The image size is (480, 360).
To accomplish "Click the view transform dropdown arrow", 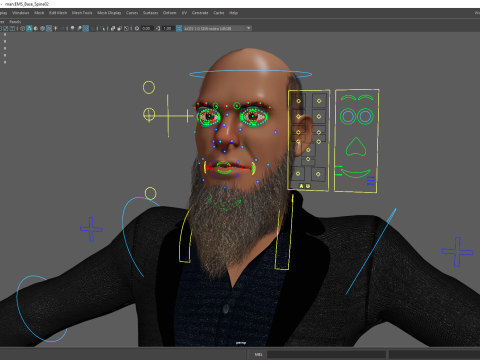I will pyautogui.click(x=248, y=28).
